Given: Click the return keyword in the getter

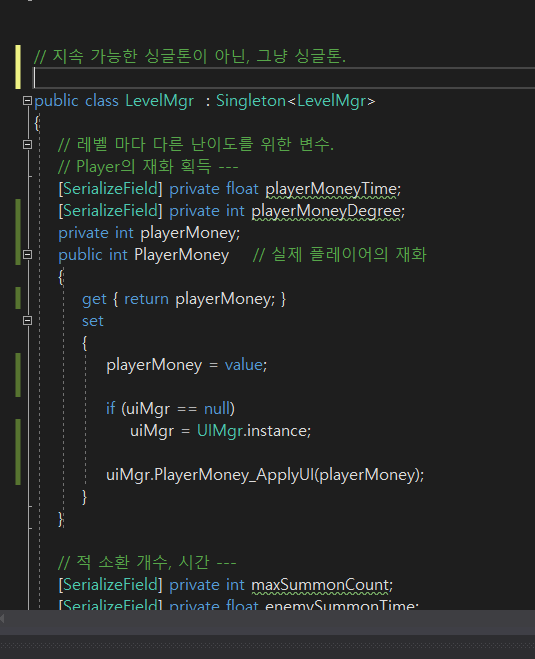Looking at the screenshot, I should [146, 299].
